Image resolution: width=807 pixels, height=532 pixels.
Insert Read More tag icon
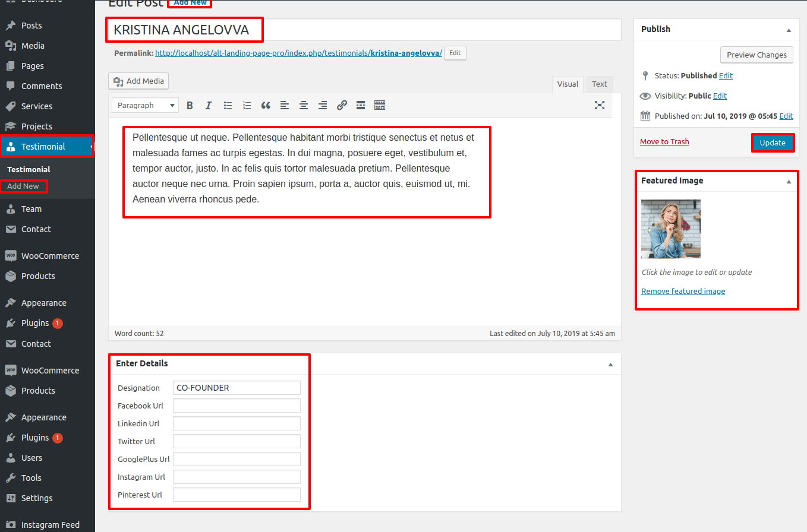click(x=361, y=106)
